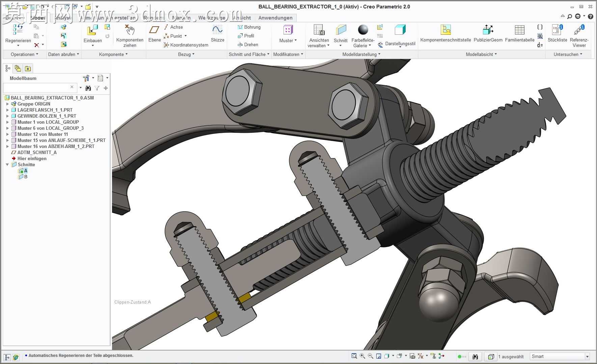Screen dimensions: 597x364
Task: Clear the model tree search with X
Action: point(72,87)
